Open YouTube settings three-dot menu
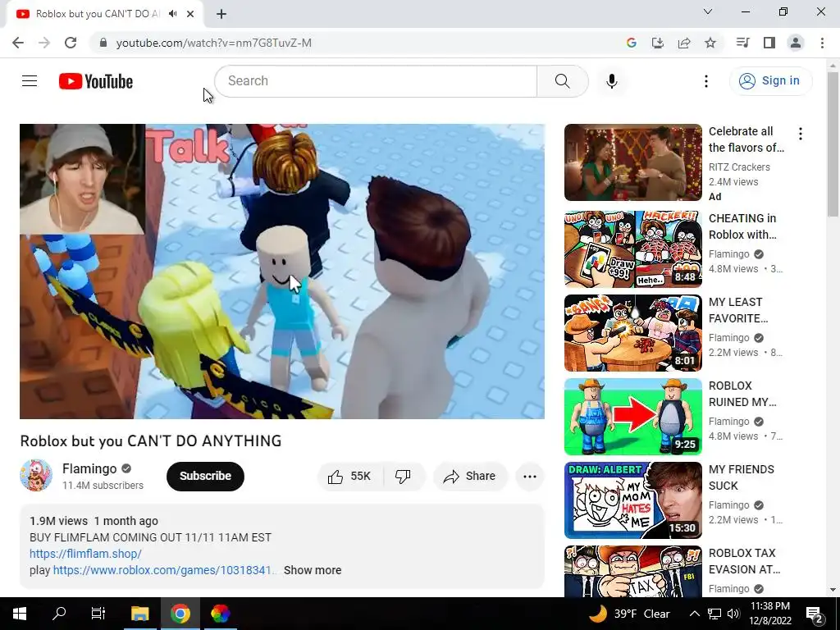 pyautogui.click(x=706, y=81)
